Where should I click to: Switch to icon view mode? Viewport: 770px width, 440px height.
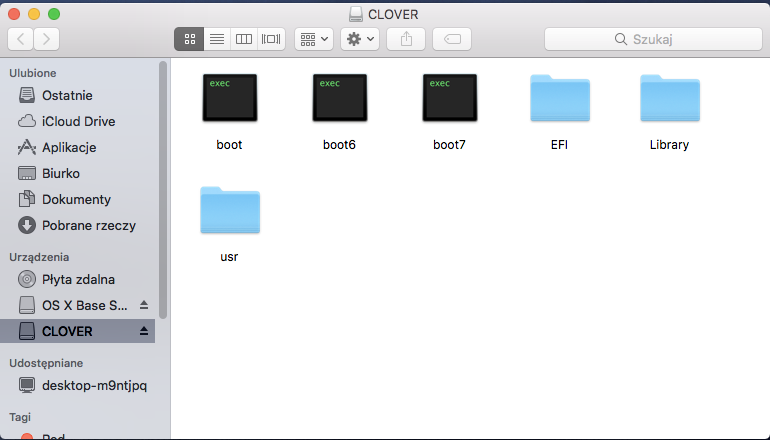pyautogui.click(x=189, y=39)
